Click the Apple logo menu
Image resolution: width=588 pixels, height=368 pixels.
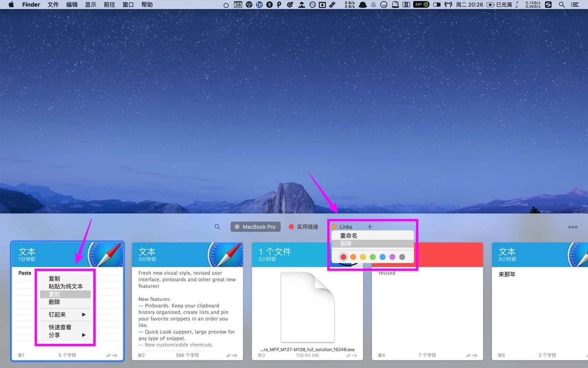tap(11, 5)
